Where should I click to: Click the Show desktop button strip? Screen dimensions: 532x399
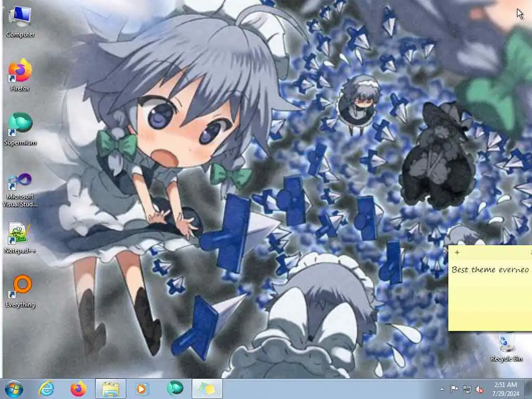528,389
